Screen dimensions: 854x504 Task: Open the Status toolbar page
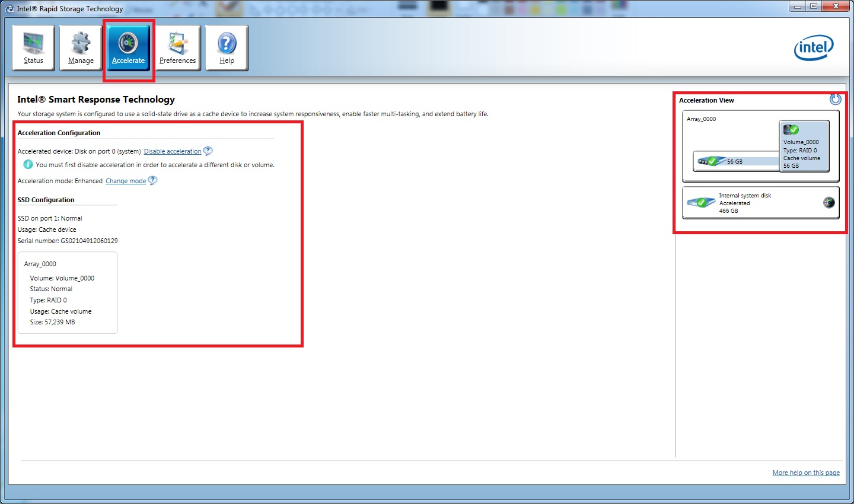tap(33, 48)
